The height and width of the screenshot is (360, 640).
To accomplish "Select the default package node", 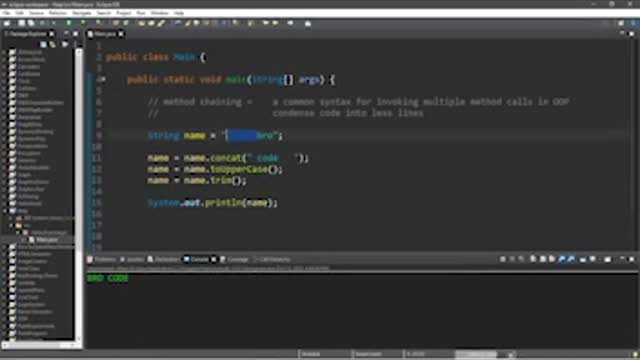I will tap(45, 232).
